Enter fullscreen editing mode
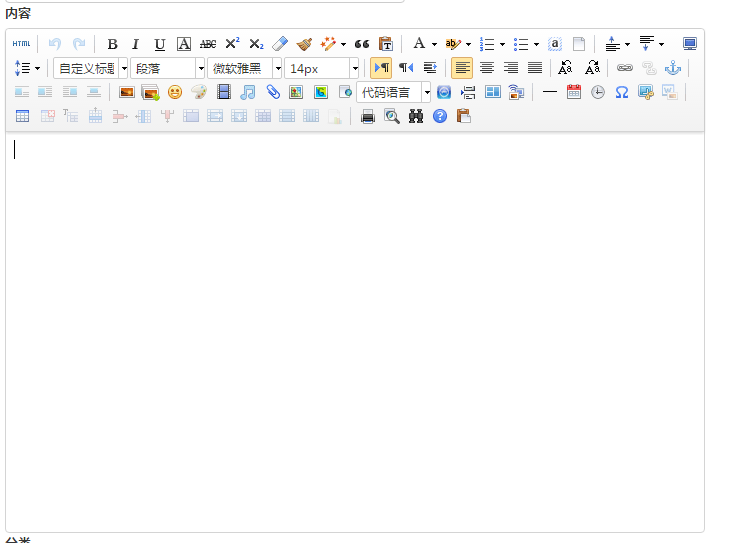Viewport: 753px width, 543px height. coord(690,44)
